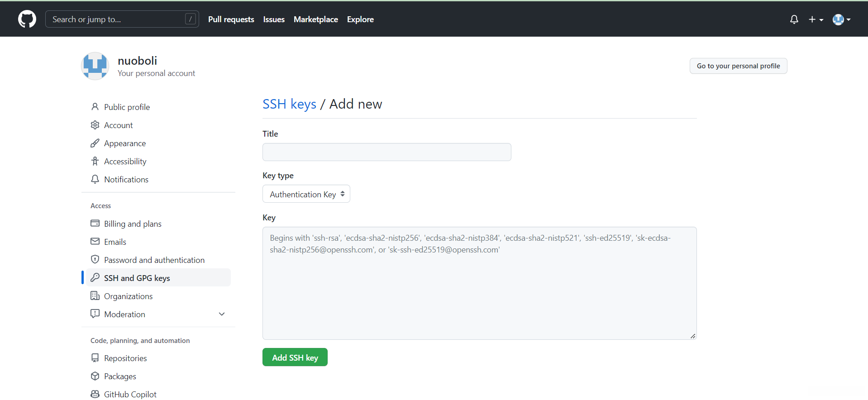Click the Notifications bell icon in sidebar
This screenshot has height=400, width=868.
point(95,179)
